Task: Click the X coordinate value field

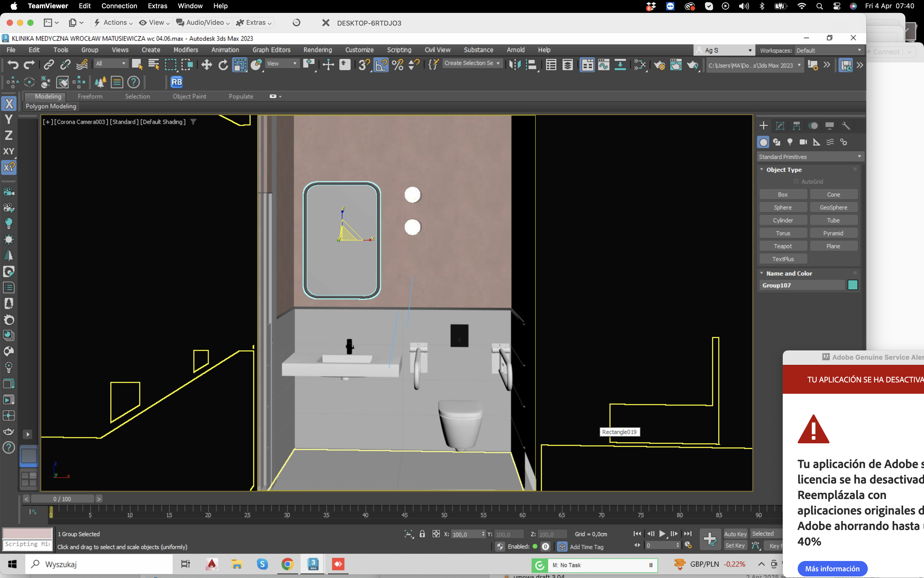Action: (466, 534)
